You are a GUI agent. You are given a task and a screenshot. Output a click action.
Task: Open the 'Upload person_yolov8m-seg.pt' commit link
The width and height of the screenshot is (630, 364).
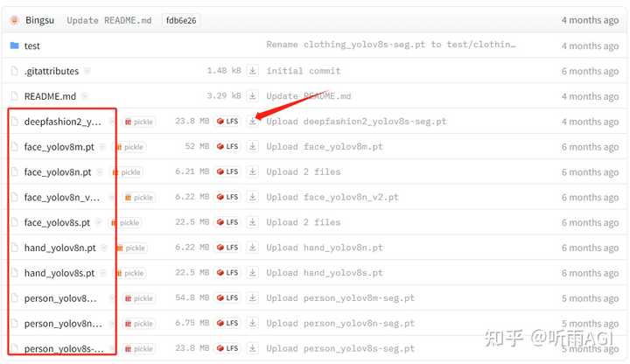click(340, 298)
